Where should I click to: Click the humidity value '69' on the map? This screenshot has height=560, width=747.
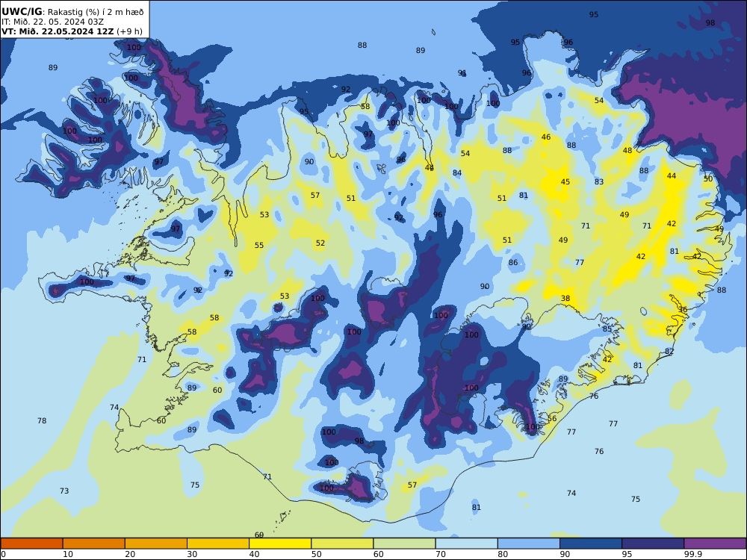(259, 535)
